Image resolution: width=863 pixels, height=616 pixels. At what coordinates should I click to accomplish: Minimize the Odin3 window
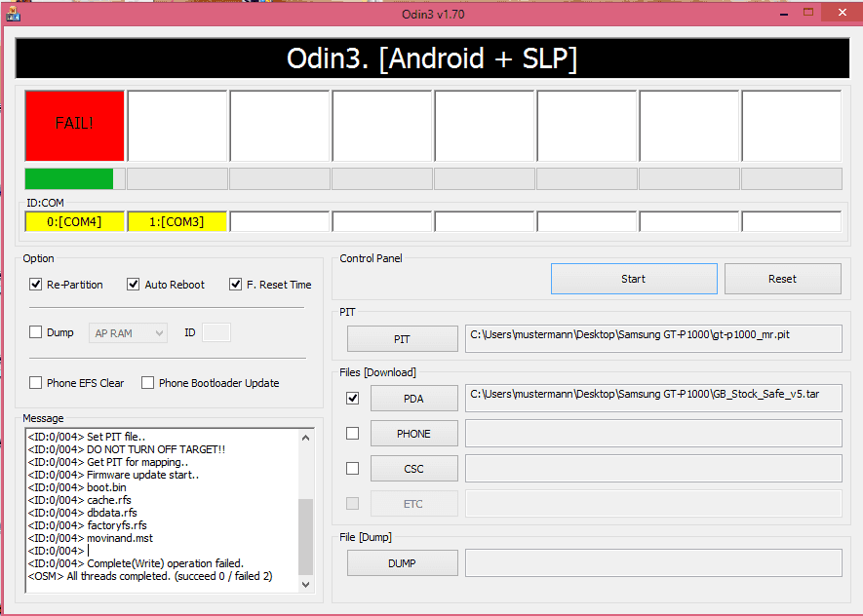point(784,14)
